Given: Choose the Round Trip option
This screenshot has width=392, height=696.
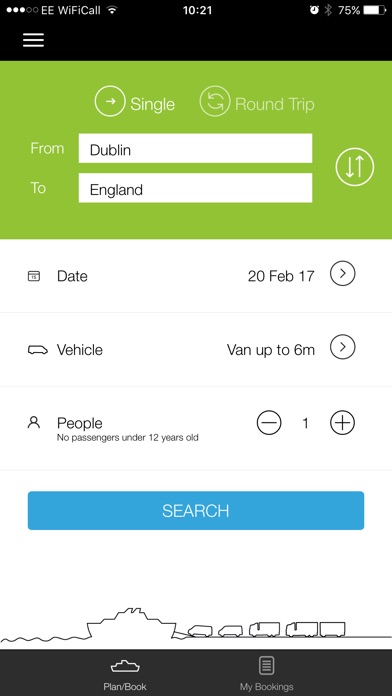Looking at the screenshot, I should tap(257, 102).
